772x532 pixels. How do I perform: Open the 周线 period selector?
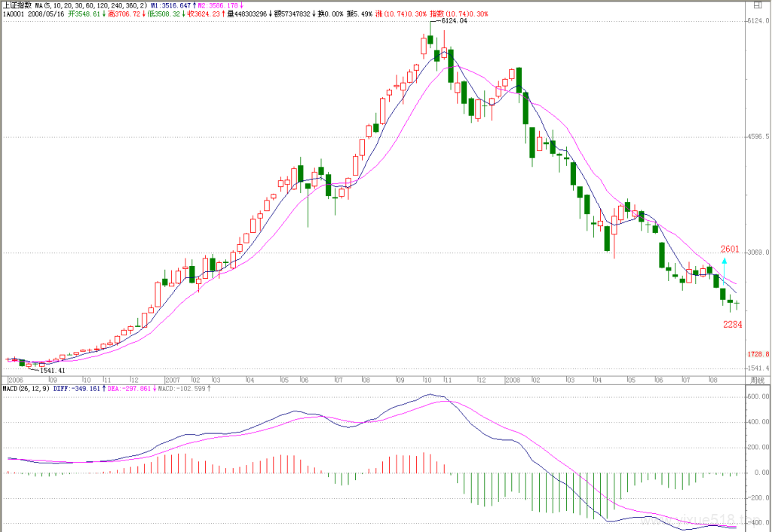pyautogui.click(x=757, y=381)
